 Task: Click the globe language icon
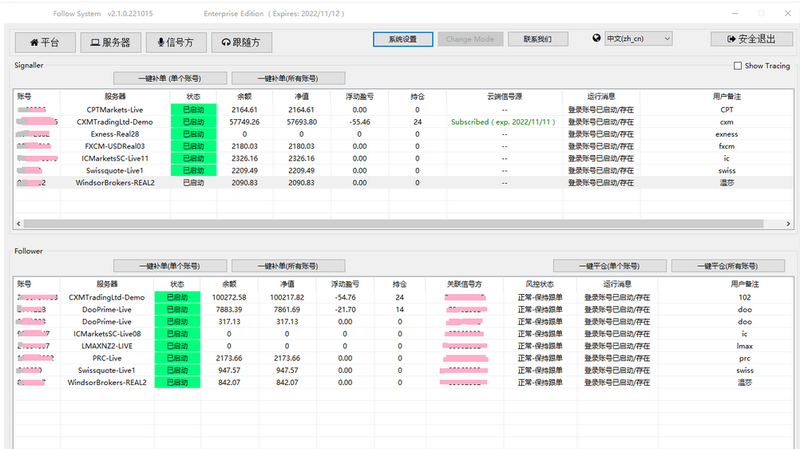(x=596, y=38)
